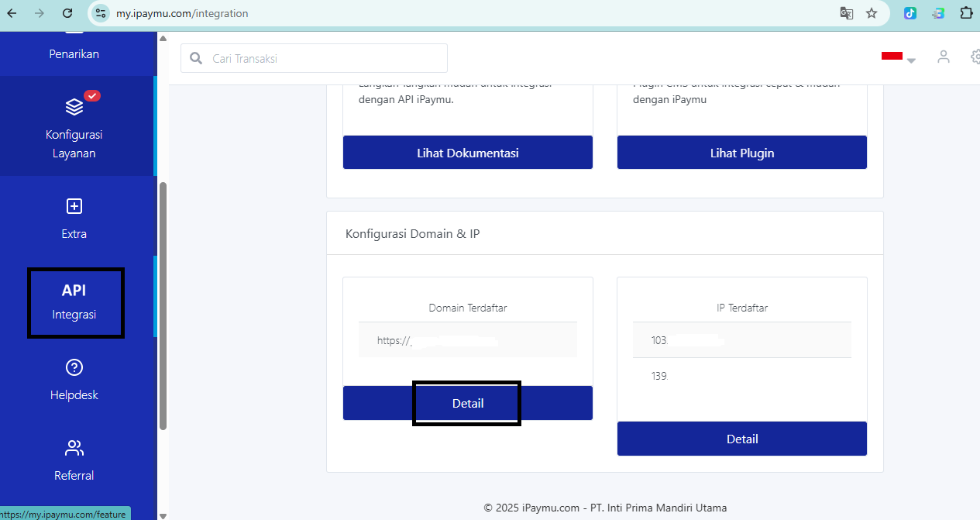Open Detail under IP Terdaftar
This screenshot has width=980, height=520.
742,439
